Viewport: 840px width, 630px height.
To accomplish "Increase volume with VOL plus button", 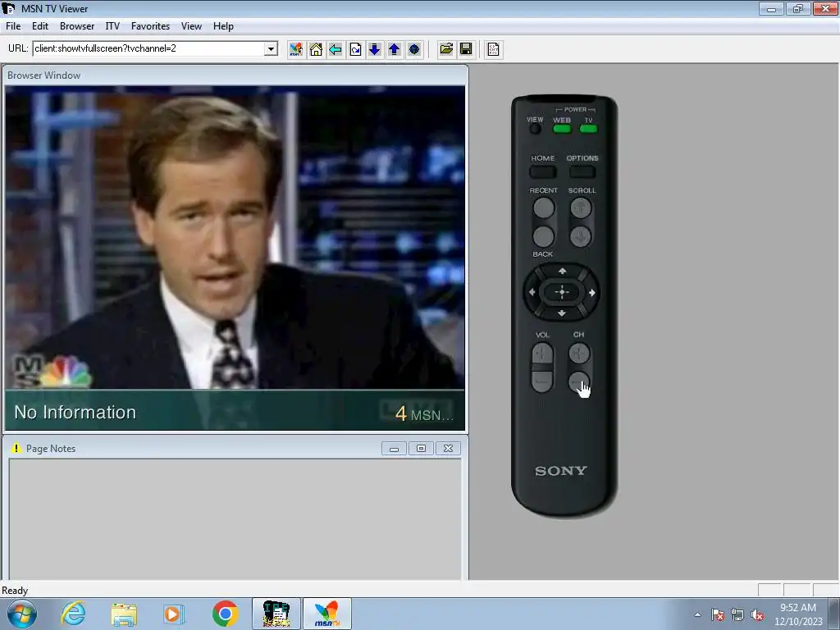I will [542, 354].
